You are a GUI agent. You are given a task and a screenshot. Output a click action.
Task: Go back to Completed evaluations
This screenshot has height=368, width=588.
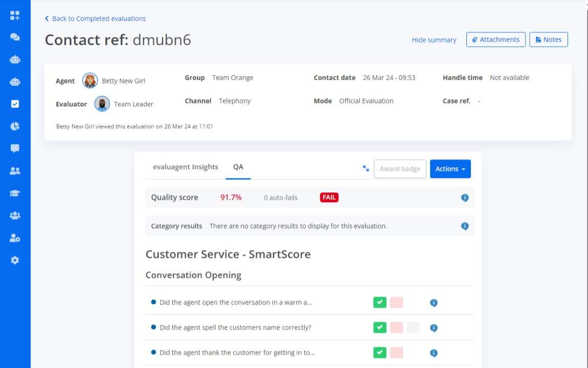click(x=95, y=18)
